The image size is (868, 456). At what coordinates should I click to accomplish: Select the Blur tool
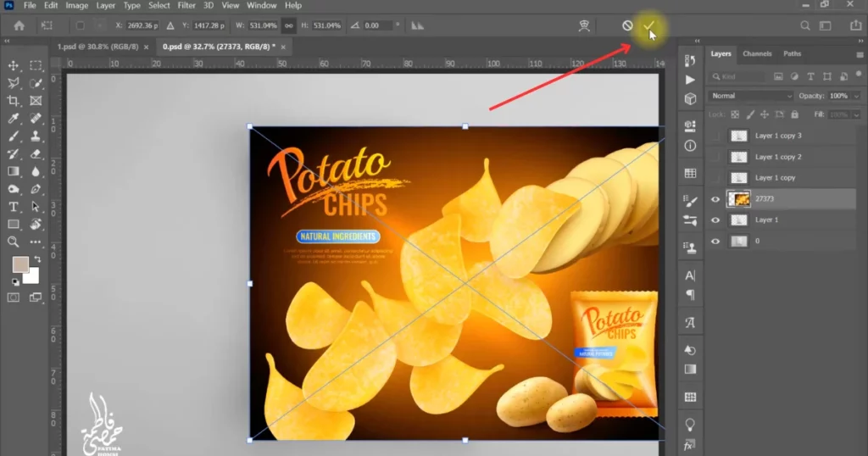[x=36, y=171]
